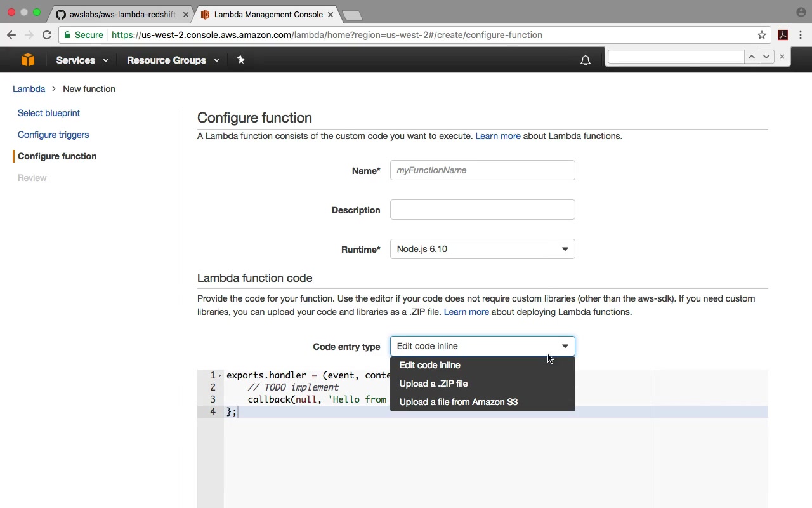
Task: Open the Runtime dropdown
Action: [x=482, y=249]
